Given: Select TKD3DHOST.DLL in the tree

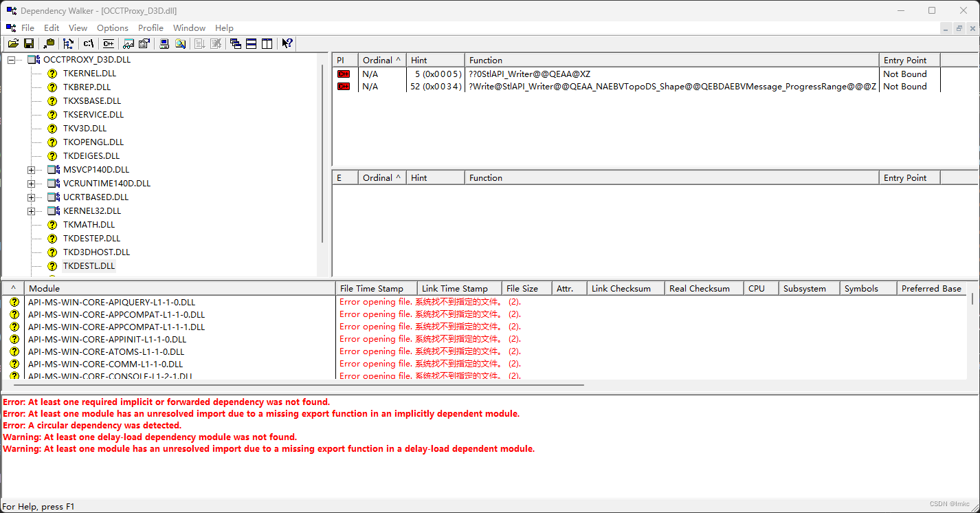Looking at the screenshot, I should [96, 252].
